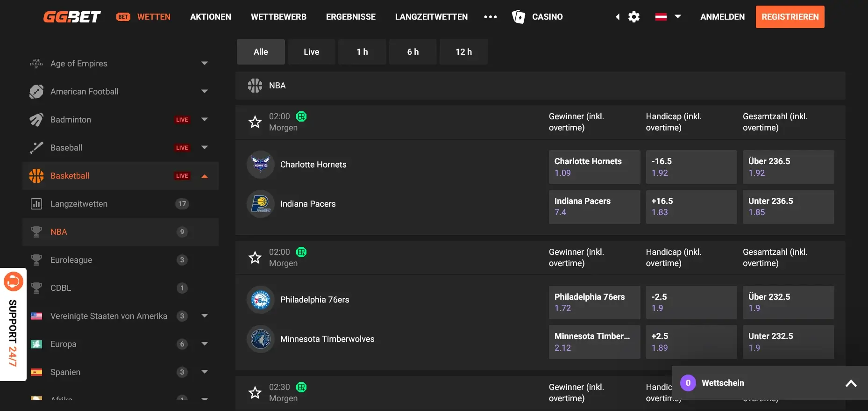This screenshot has width=868, height=411.
Task: Click green stats icon for 02:30 match
Action: point(302,387)
